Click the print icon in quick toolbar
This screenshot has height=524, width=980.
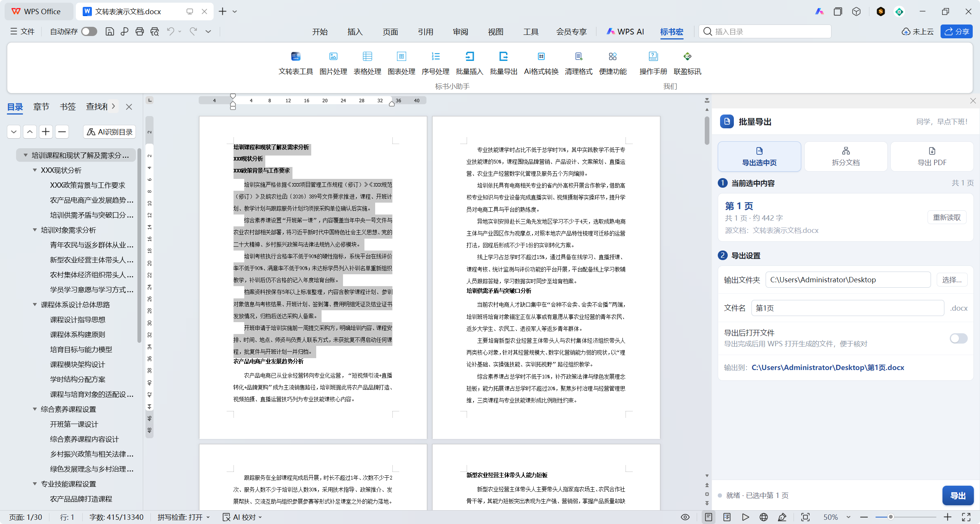click(139, 31)
